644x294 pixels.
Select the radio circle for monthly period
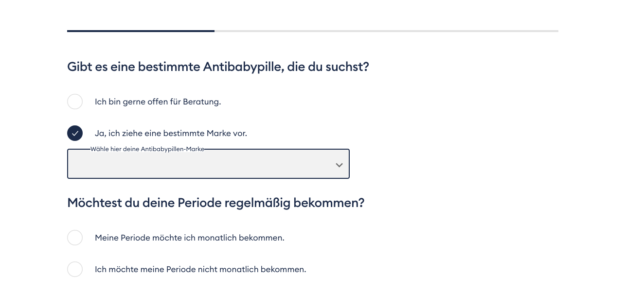click(75, 238)
